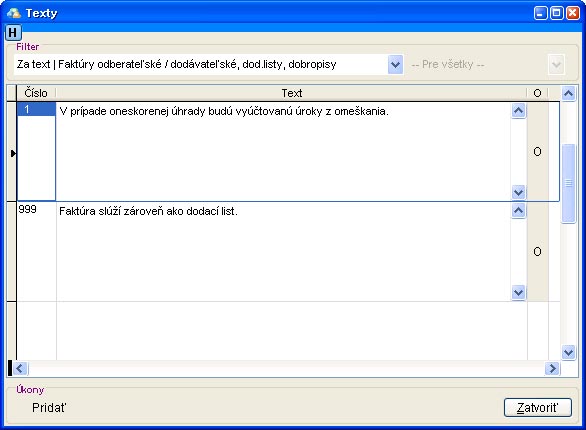Click the up arrow of row 999 text box
The image size is (586, 430).
(518, 210)
